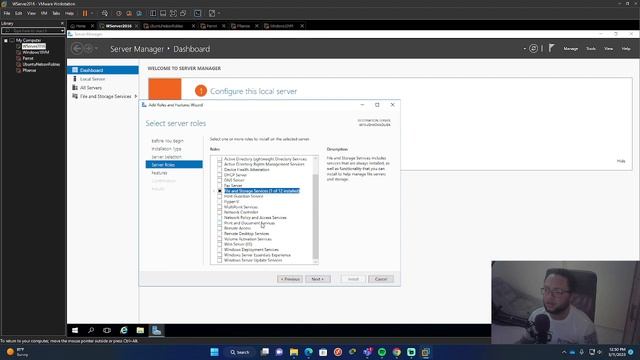Open navigation history dropdown in Server Manager
Viewport: 640px width, 360px height.
[x=97, y=49]
